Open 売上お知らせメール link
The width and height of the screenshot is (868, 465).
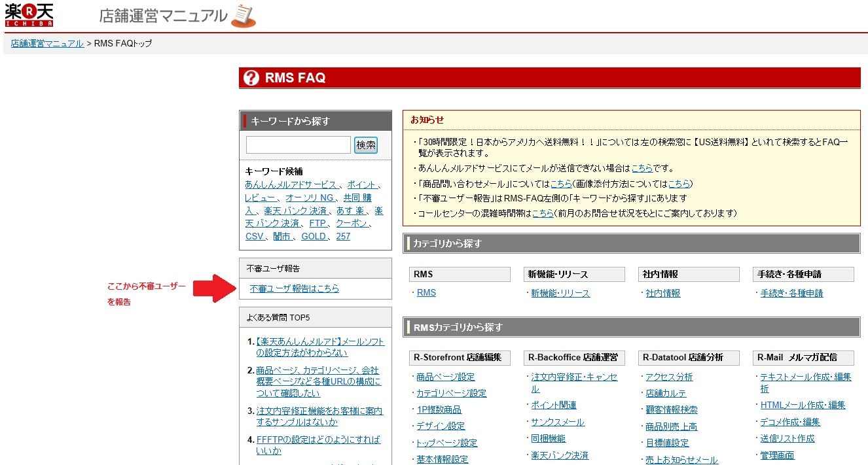click(x=681, y=460)
